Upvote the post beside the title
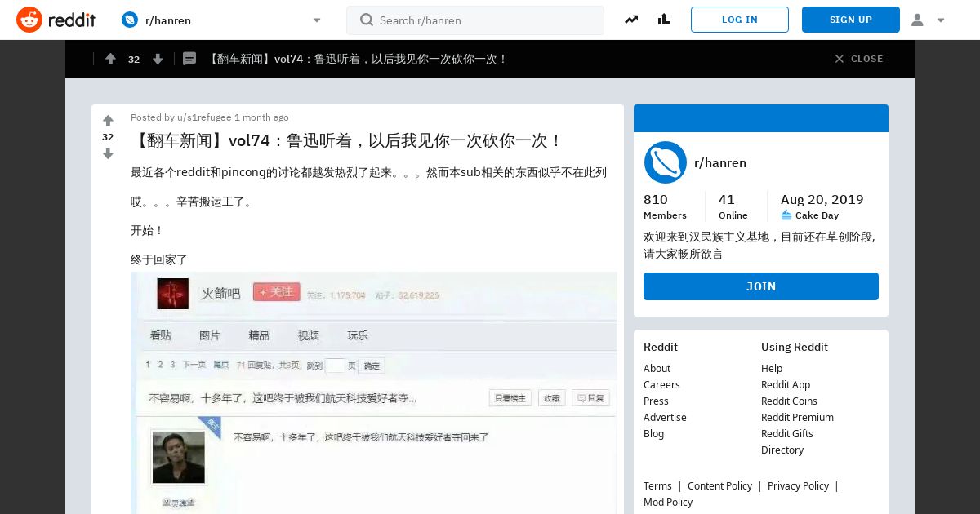The image size is (980, 514). (x=108, y=121)
